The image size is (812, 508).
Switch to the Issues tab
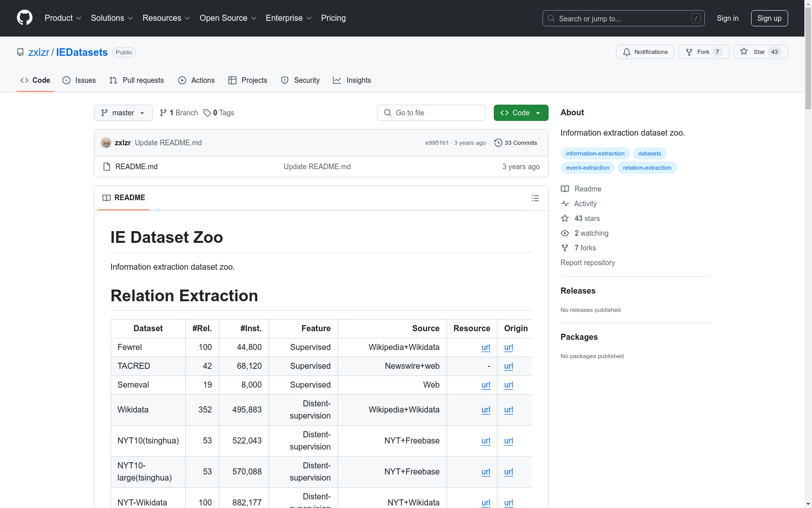(x=79, y=80)
